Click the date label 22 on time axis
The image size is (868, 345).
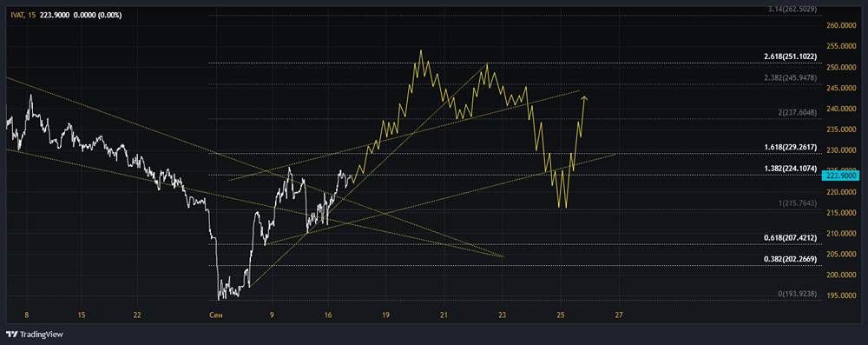[137, 315]
